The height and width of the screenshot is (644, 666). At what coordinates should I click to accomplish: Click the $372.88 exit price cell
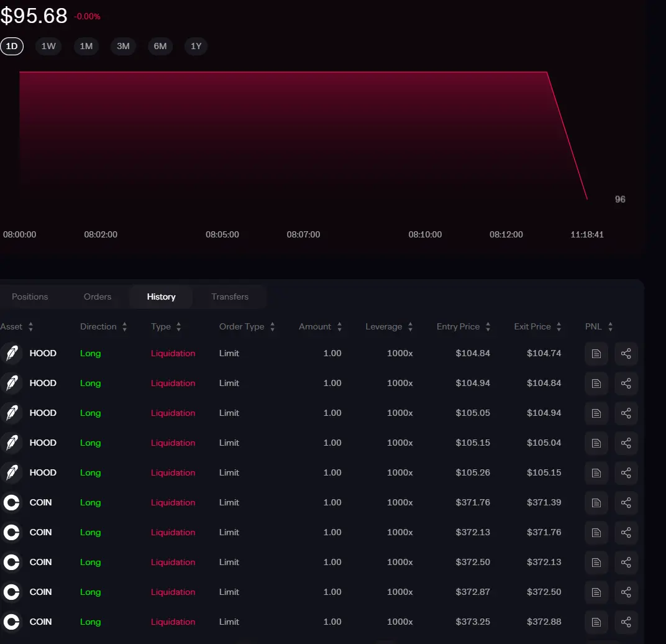tap(544, 622)
